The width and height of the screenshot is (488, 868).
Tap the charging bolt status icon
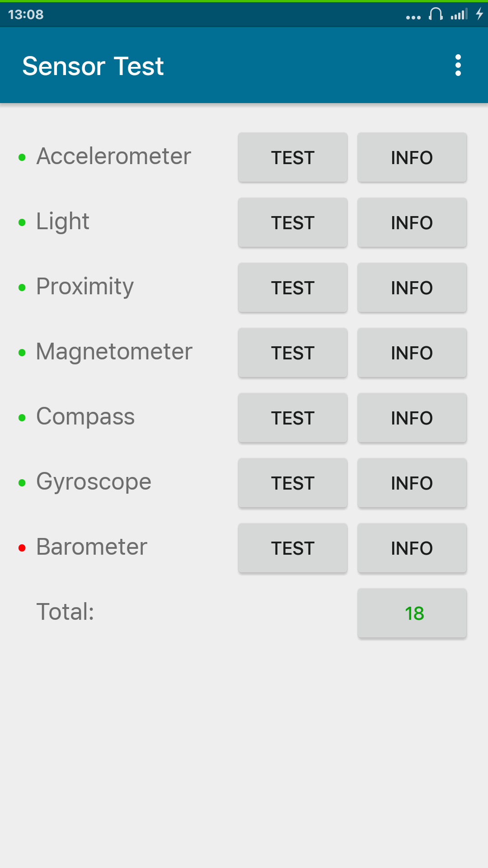(479, 14)
